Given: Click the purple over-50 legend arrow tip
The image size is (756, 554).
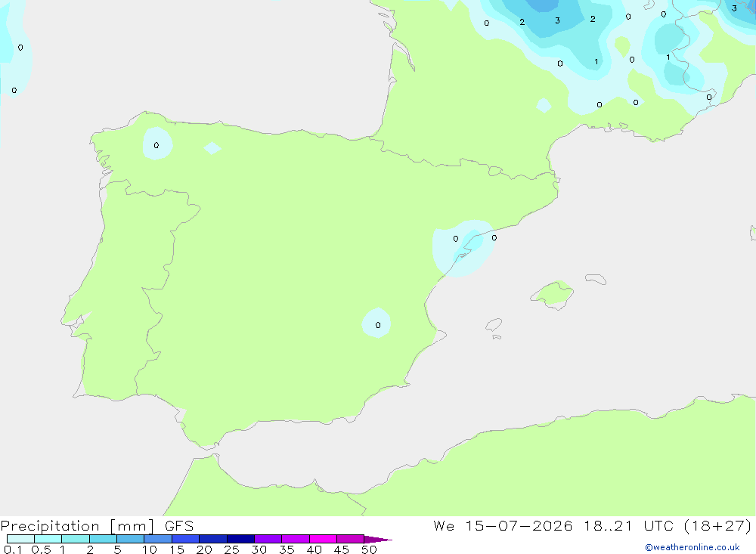Looking at the screenshot, I should 379,539.
